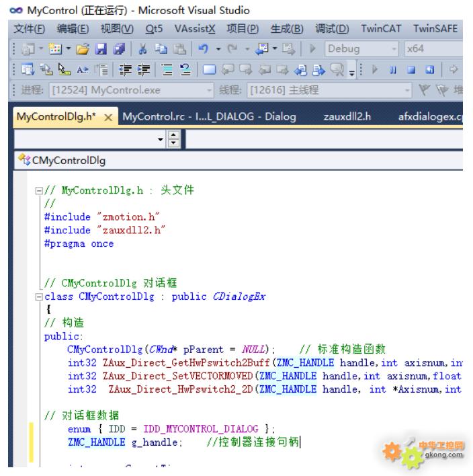Screen dimensions: 473x476
Task: Click the New Project toolbar icon
Action: click(28, 49)
